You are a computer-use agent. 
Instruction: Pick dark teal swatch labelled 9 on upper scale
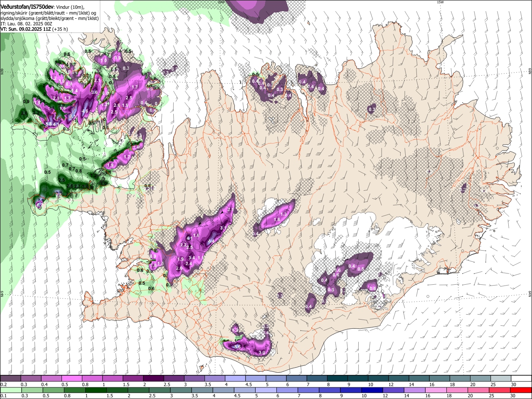[358, 378]
